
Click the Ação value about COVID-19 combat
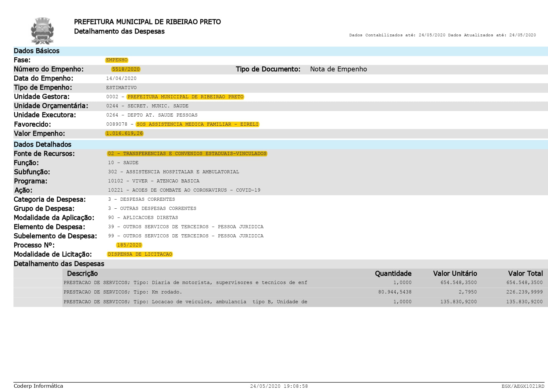[184, 190]
